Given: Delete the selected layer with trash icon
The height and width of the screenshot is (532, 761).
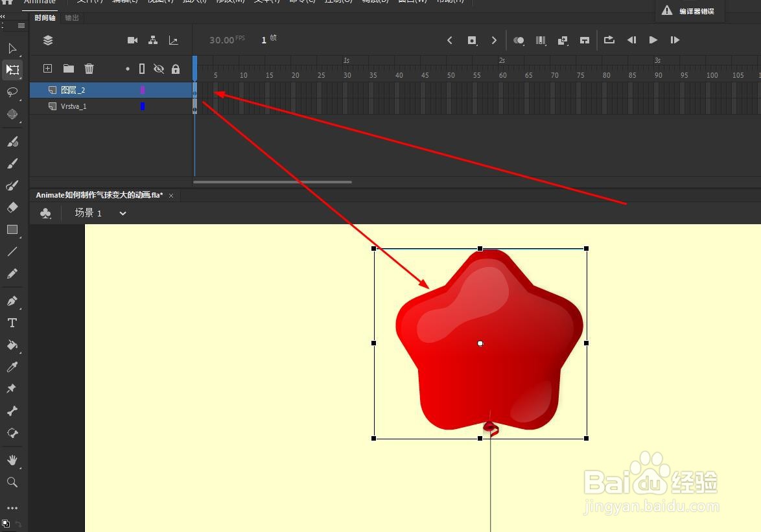Looking at the screenshot, I should tap(89, 69).
